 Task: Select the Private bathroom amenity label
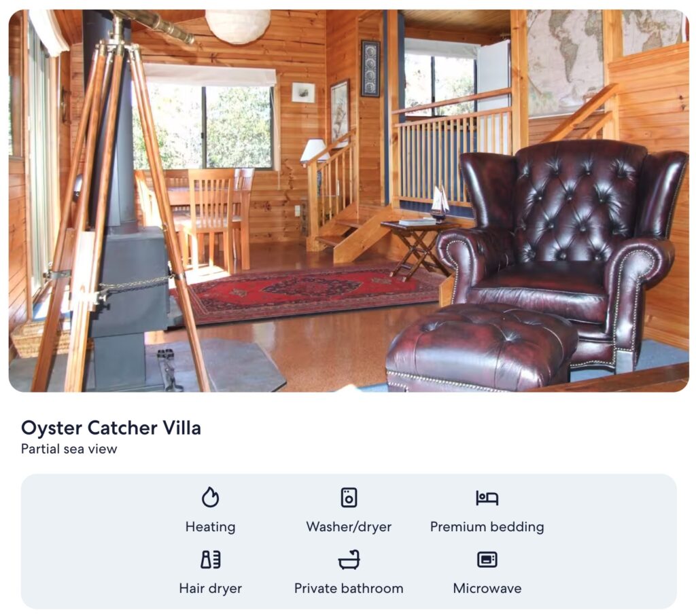(x=349, y=589)
